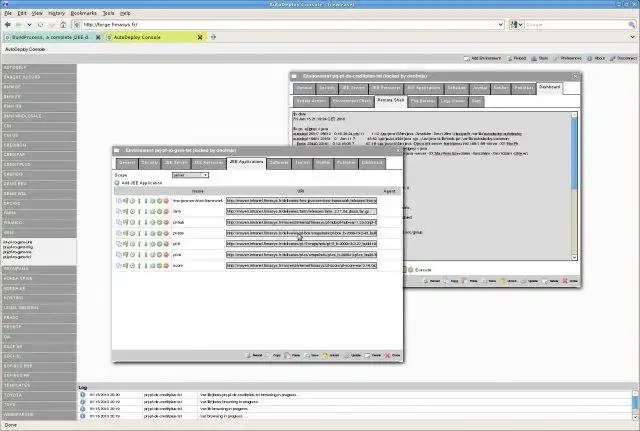Open the Tools menu
Image resolution: width=640 pixels, height=431 pixels.
[108, 13]
